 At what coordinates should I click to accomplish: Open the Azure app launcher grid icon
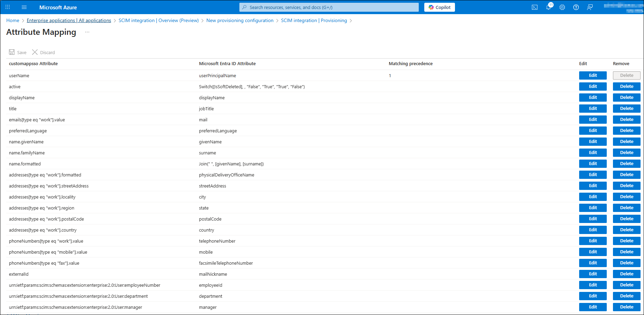tap(8, 7)
